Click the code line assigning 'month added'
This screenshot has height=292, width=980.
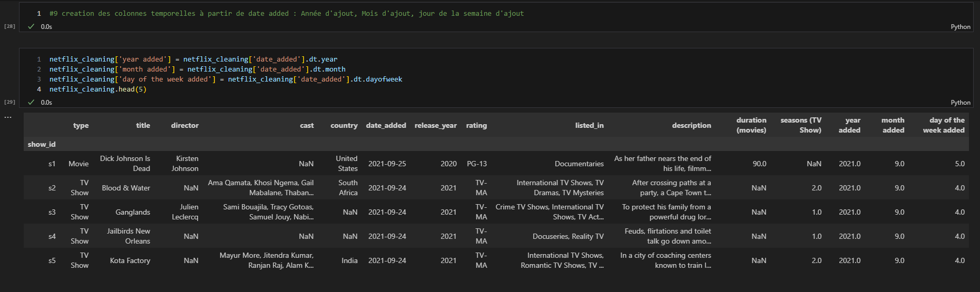(197, 69)
